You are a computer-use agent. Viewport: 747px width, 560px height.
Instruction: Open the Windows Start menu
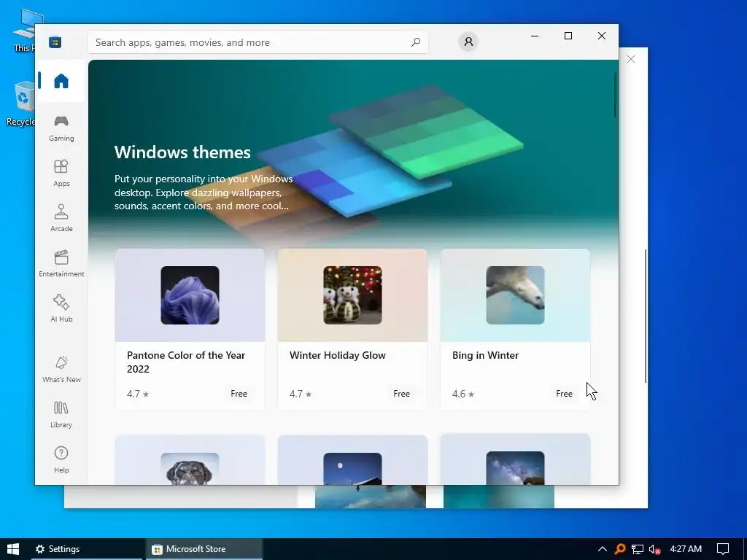(x=13, y=549)
